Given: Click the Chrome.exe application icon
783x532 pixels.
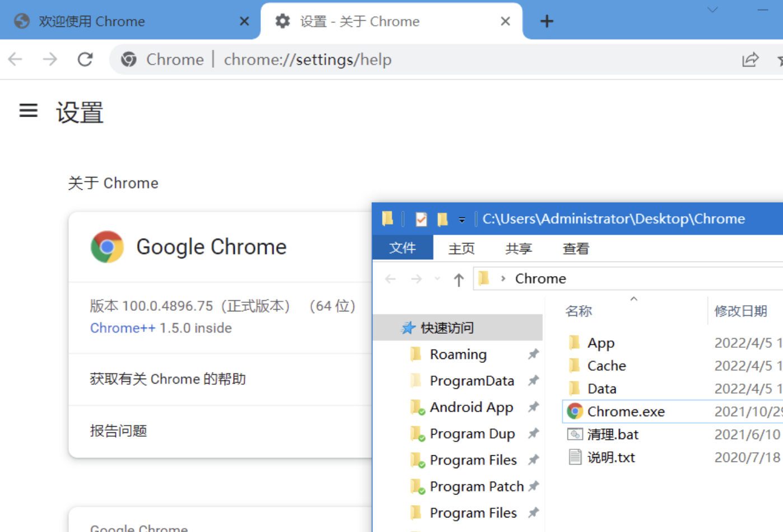Looking at the screenshot, I should [x=575, y=411].
